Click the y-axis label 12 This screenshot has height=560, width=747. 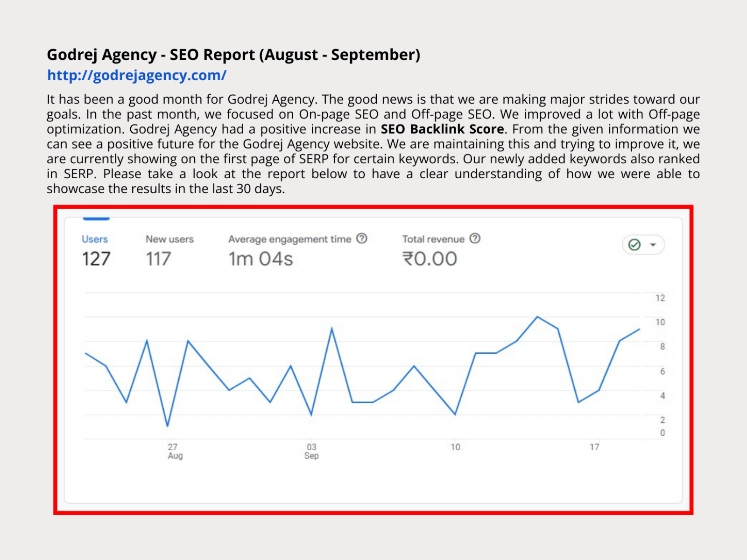click(660, 298)
